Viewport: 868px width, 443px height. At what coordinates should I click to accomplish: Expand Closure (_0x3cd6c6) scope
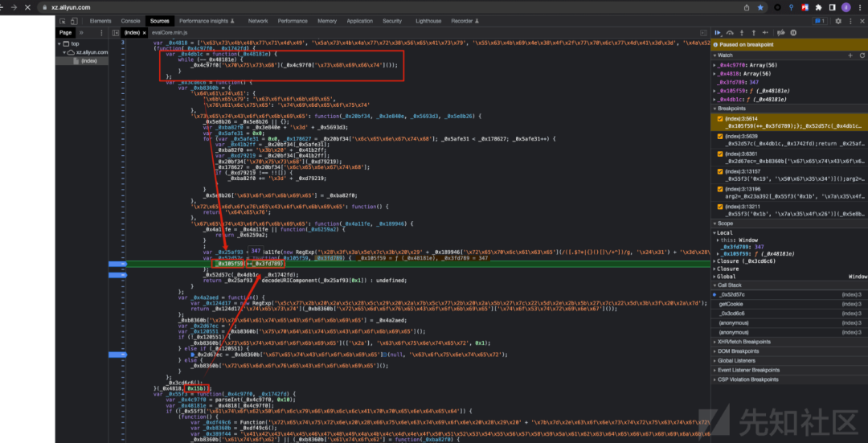point(714,260)
